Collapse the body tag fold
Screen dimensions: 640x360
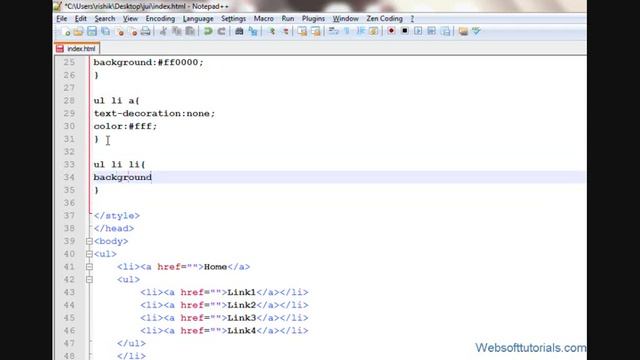pos(89,241)
